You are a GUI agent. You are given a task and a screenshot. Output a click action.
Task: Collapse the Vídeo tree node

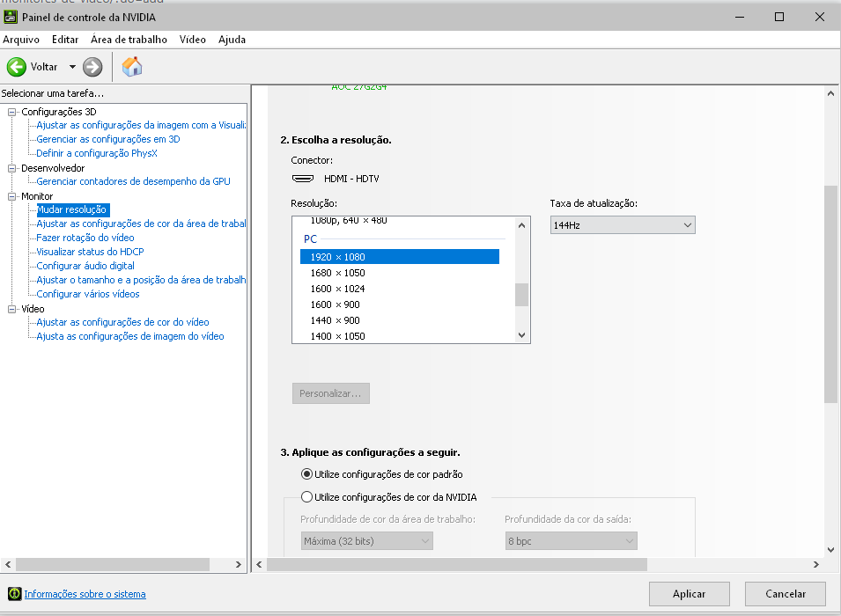(11, 309)
